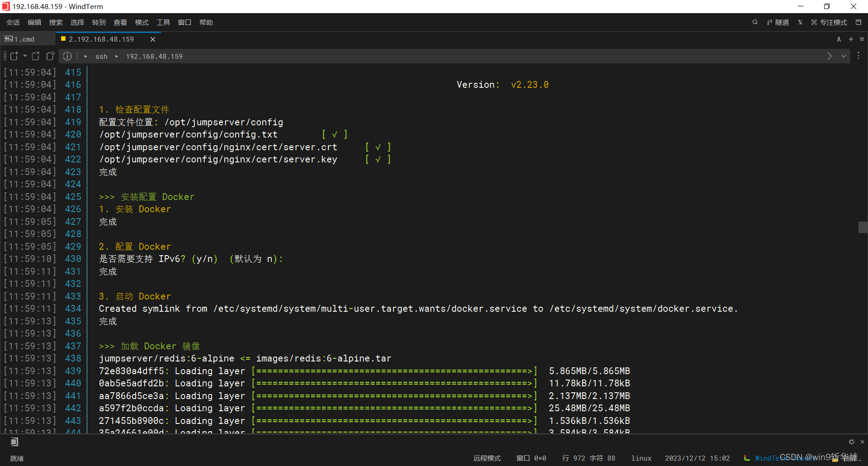
Task: Click the v2.23.0 version text
Action: tap(530, 85)
